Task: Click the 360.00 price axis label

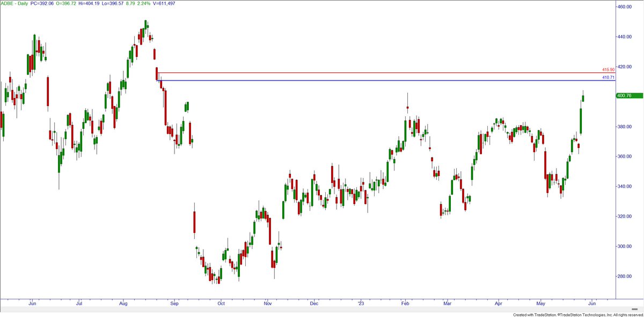Action: coord(625,157)
